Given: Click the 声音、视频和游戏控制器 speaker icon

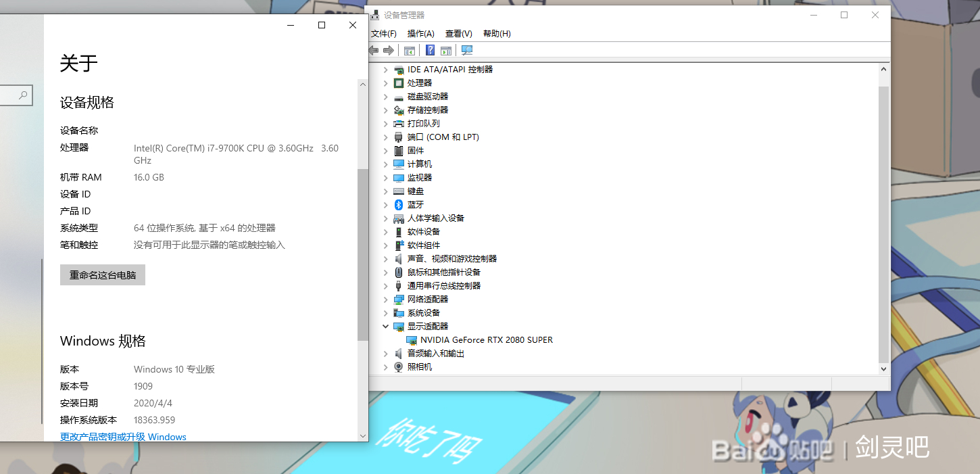Looking at the screenshot, I should (399, 259).
